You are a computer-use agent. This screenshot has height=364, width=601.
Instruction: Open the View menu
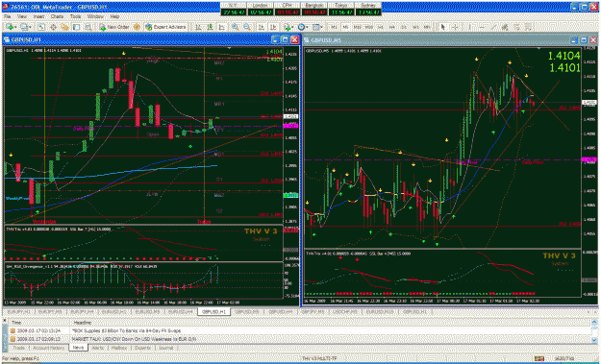pyautogui.click(x=22, y=17)
